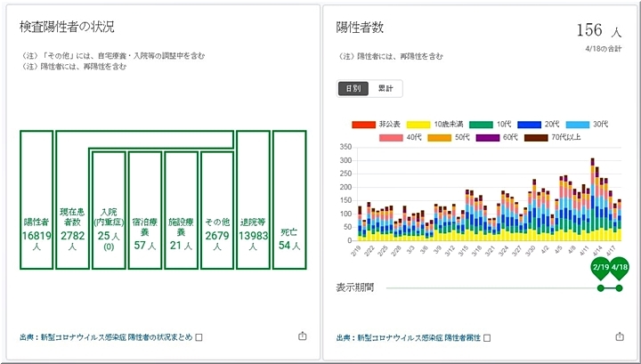641x364 pixels.
Task: Click share icon on 検査陽性者の状況 card
Action: point(302,336)
